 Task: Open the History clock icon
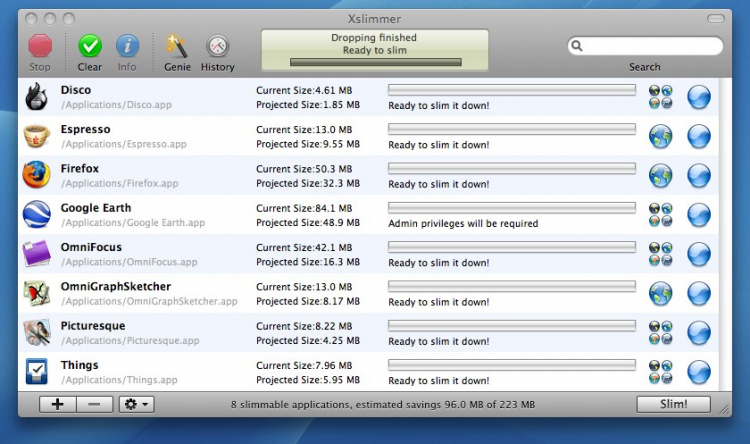coord(218,46)
